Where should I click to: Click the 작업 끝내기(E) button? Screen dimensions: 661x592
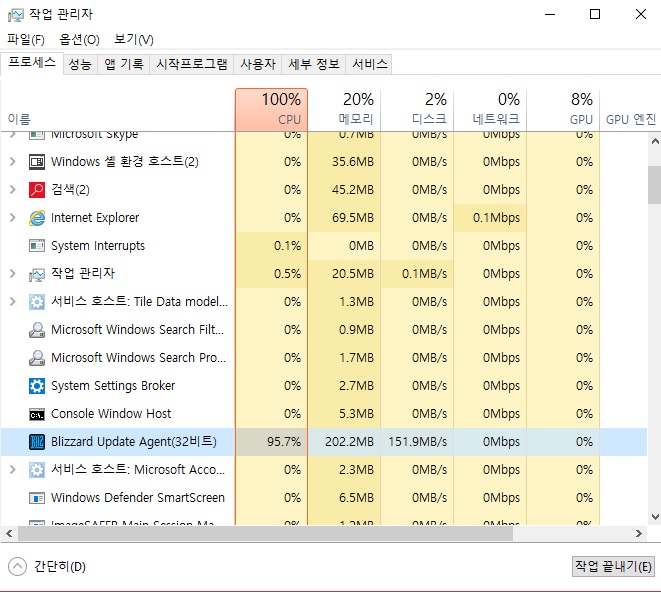[x=613, y=566]
